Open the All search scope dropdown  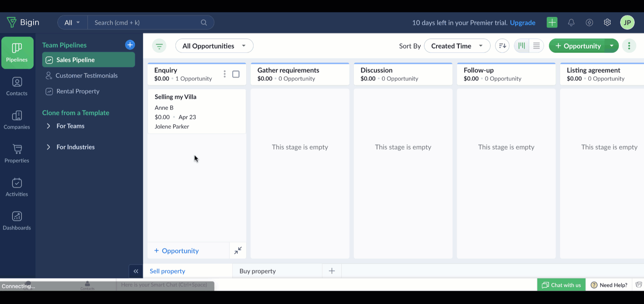tap(72, 22)
